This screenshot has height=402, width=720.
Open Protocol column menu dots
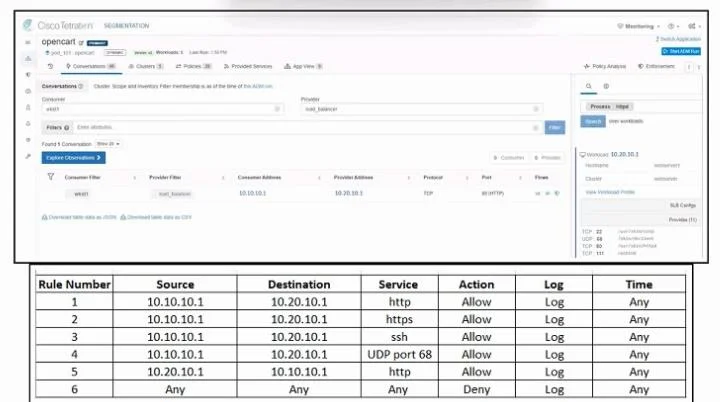pyautogui.click(x=467, y=177)
